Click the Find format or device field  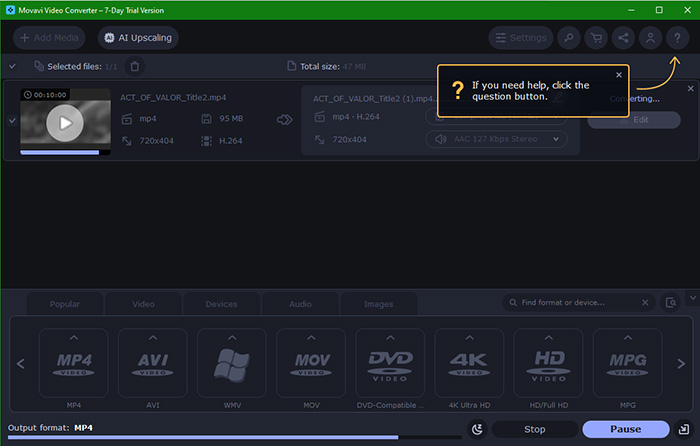(x=579, y=303)
